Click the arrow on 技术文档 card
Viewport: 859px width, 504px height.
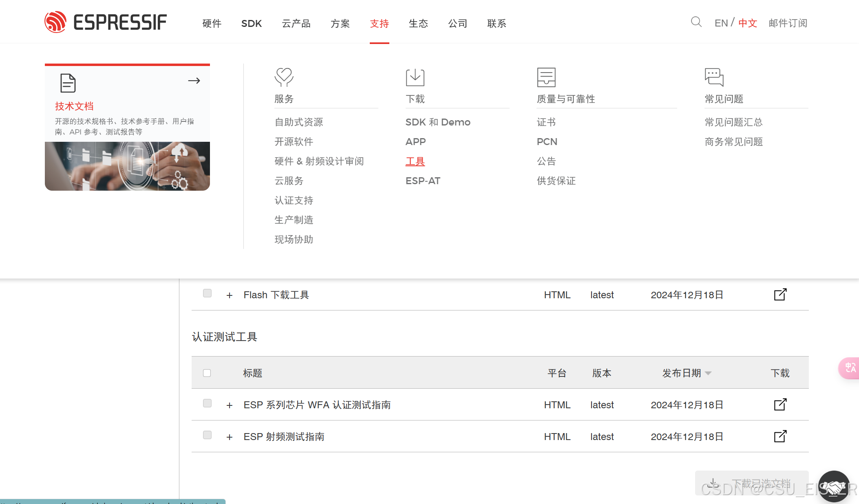click(194, 81)
